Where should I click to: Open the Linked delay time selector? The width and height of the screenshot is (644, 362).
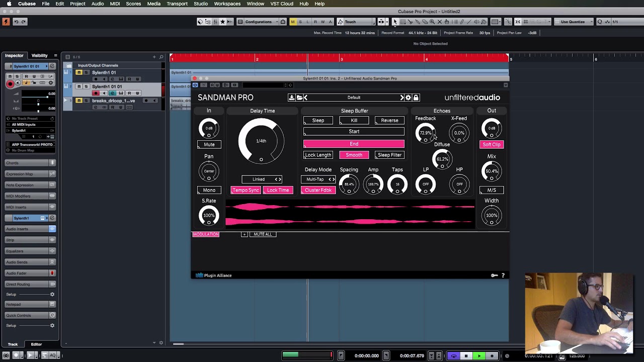[261, 179]
